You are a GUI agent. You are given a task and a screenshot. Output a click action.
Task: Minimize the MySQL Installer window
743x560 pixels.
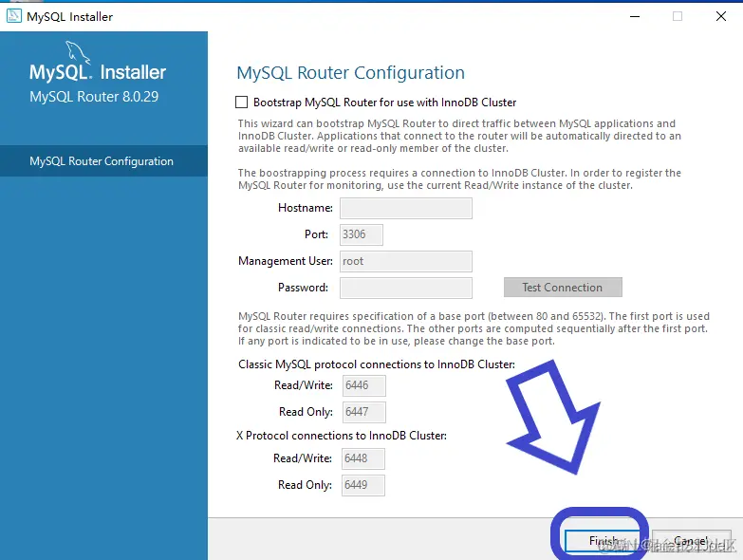pyautogui.click(x=635, y=16)
